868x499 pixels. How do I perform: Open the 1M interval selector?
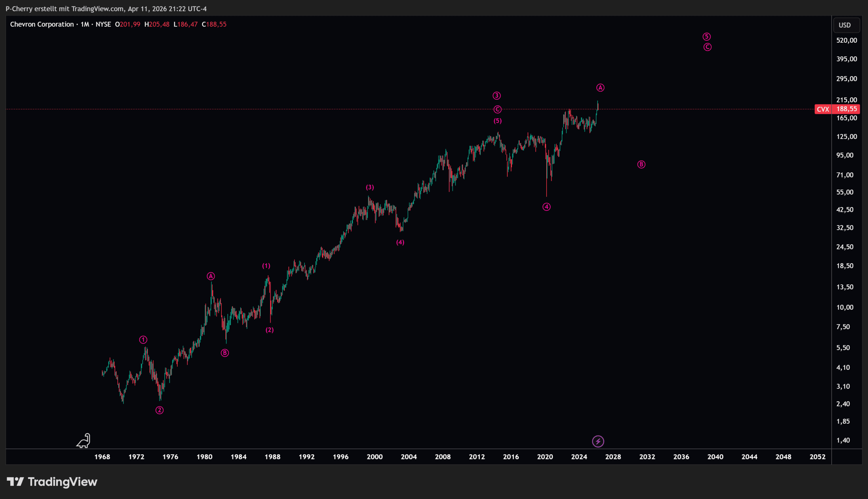tap(85, 24)
